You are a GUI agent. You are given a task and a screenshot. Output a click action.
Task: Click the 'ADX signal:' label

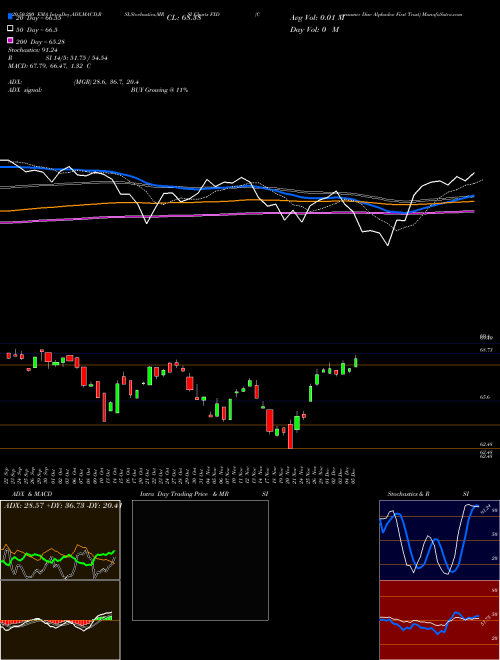[25, 90]
